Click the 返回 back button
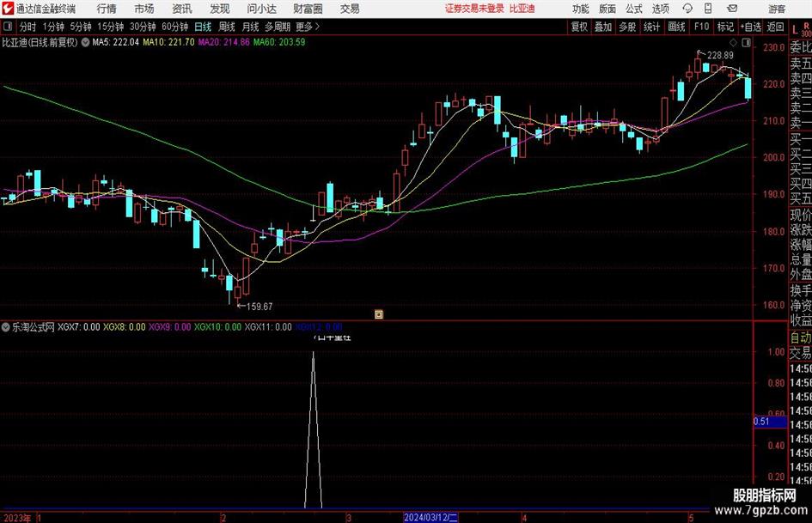The image size is (812, 523). (775, 27)
